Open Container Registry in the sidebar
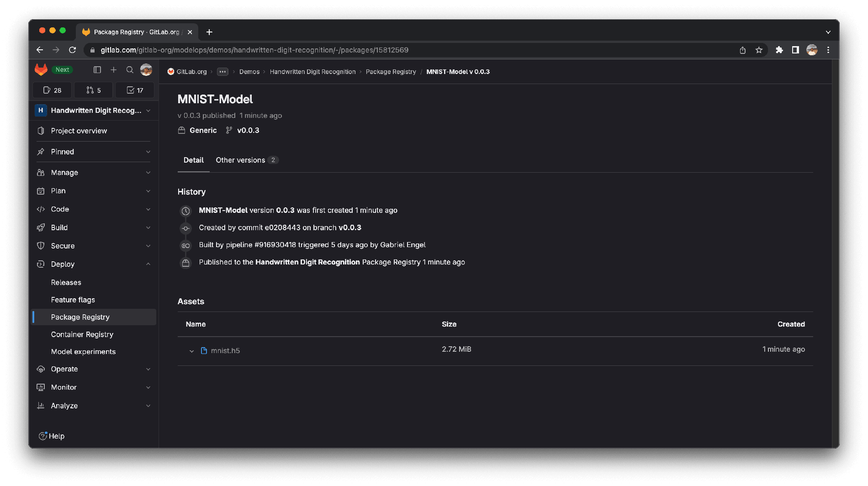 point(94,334)
